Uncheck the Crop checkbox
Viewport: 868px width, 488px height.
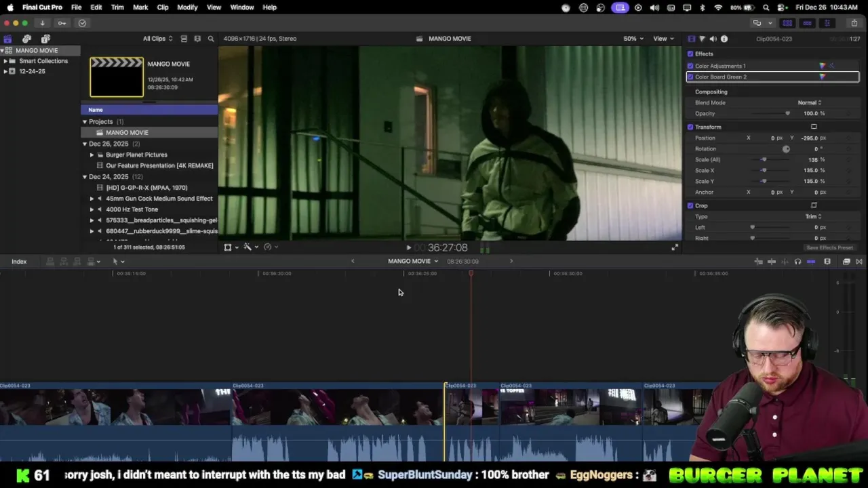(x=690, y=205)
